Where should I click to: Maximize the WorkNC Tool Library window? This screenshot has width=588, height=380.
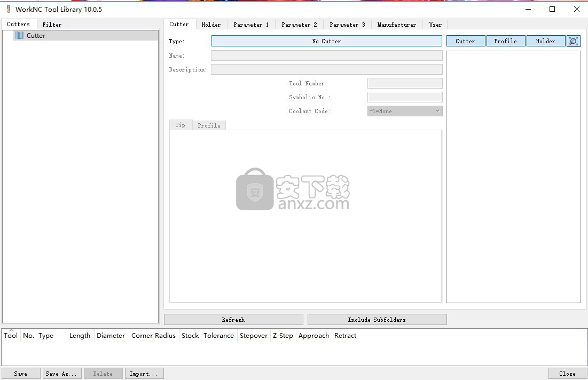[552, 9]
